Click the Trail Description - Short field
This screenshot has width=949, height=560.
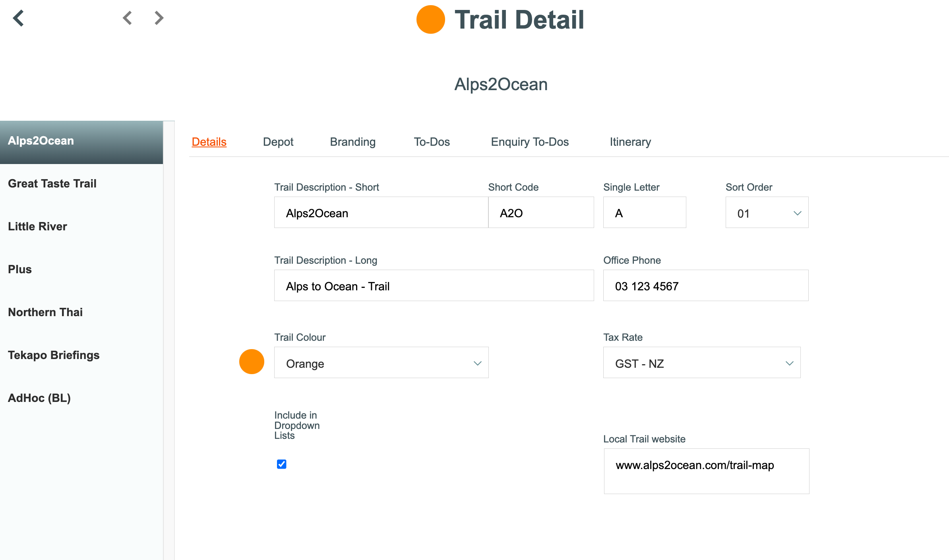click(381, 212)
